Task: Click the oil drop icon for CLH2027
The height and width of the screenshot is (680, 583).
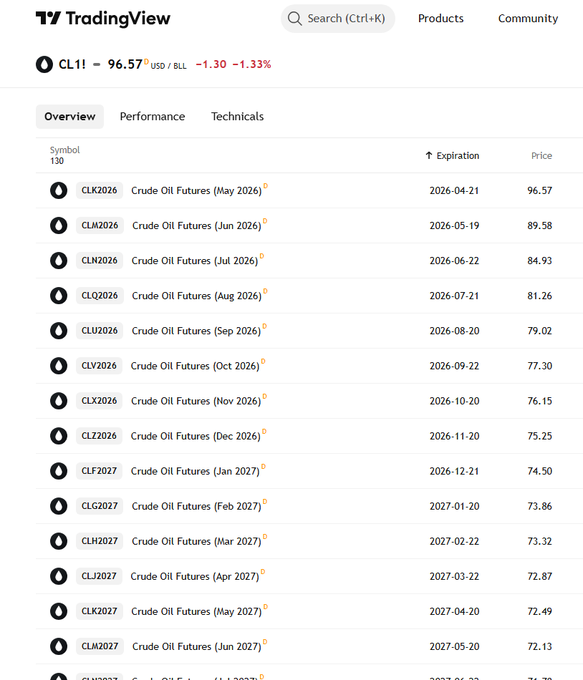Action: tap(59, 541)
